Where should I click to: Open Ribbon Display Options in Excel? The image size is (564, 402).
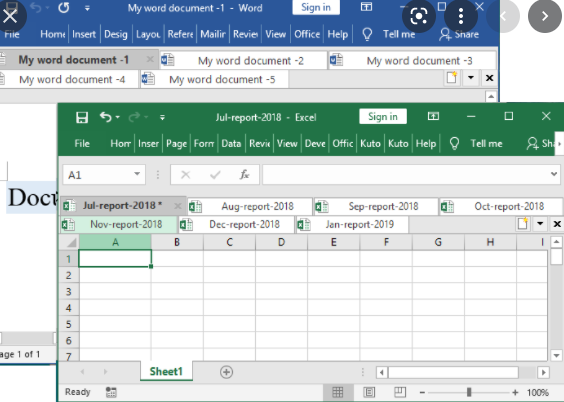433,116
